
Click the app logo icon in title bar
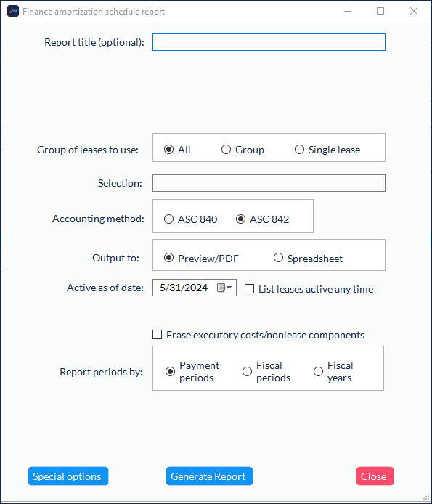[x=13, y=11]
